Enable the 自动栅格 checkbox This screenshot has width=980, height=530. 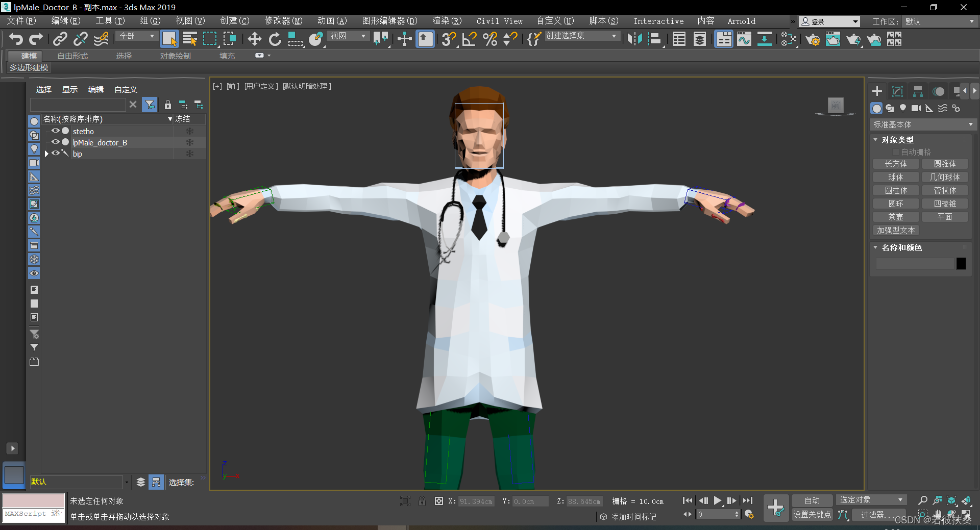895,152
